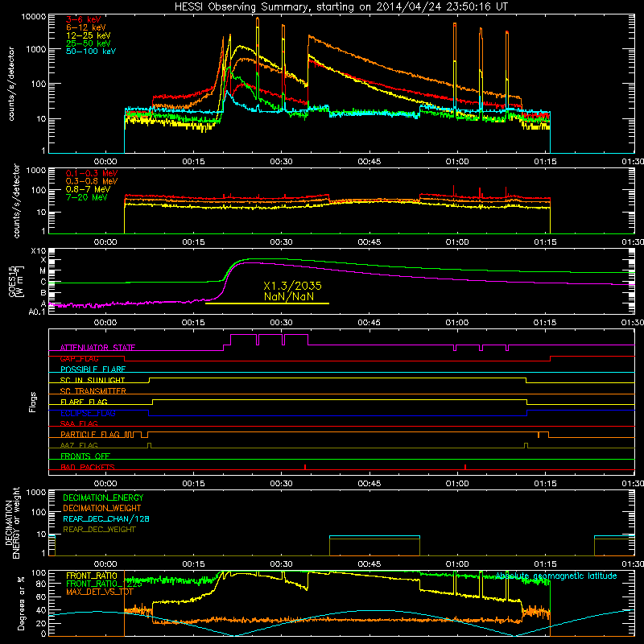644x644 pixels.
Task: Click the yellow FRONT_RATIO legend label
Action: click(92, 576)
